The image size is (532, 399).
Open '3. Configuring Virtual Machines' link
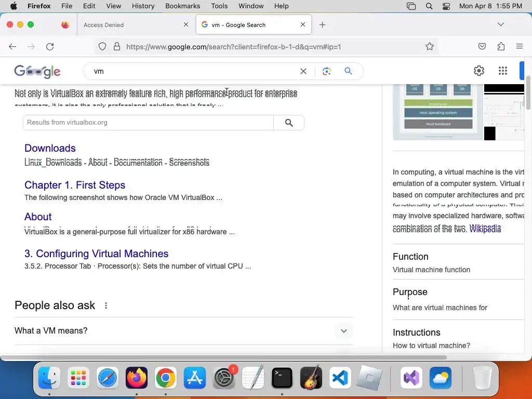click(x=96, y=254)
